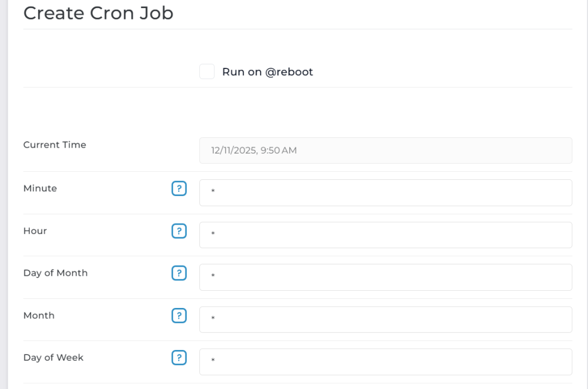Enable the Run on @reboot checkbox
The image size is (588, 389).
(x=207, y=72)
